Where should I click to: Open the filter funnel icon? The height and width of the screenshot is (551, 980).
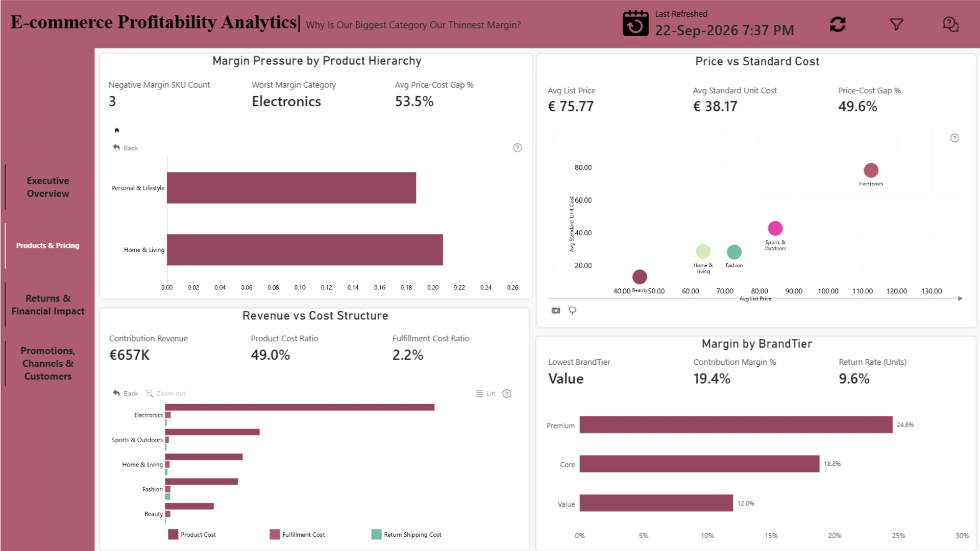point(896,24)
